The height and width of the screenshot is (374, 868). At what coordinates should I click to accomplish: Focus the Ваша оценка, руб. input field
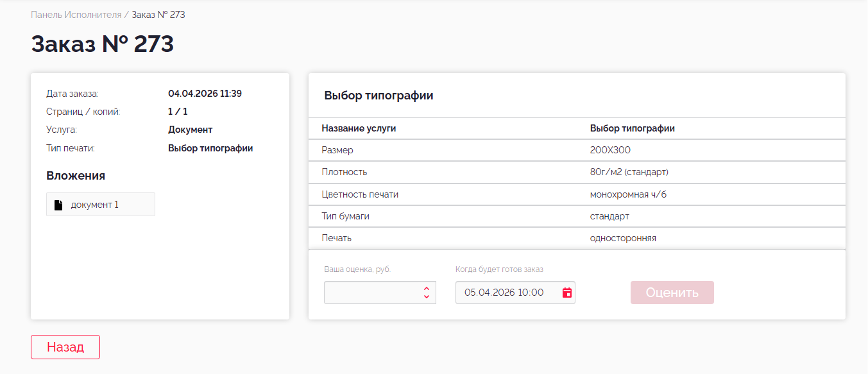tap(372, 293)
